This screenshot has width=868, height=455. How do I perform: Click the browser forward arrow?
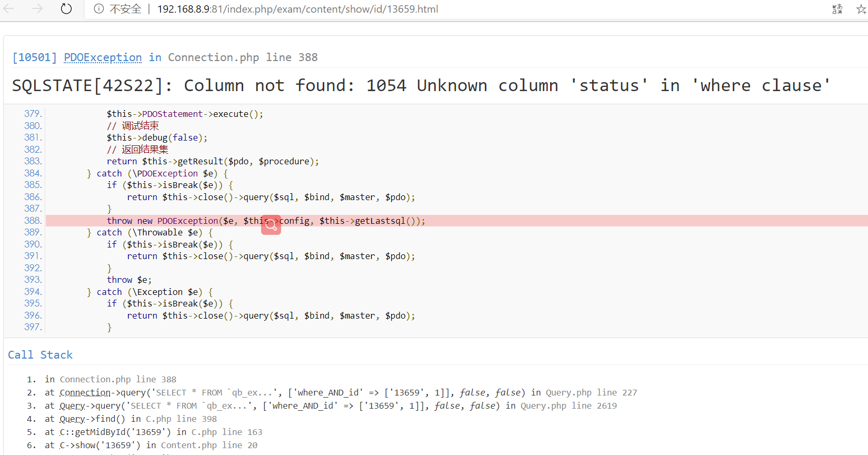click(37, 9)
